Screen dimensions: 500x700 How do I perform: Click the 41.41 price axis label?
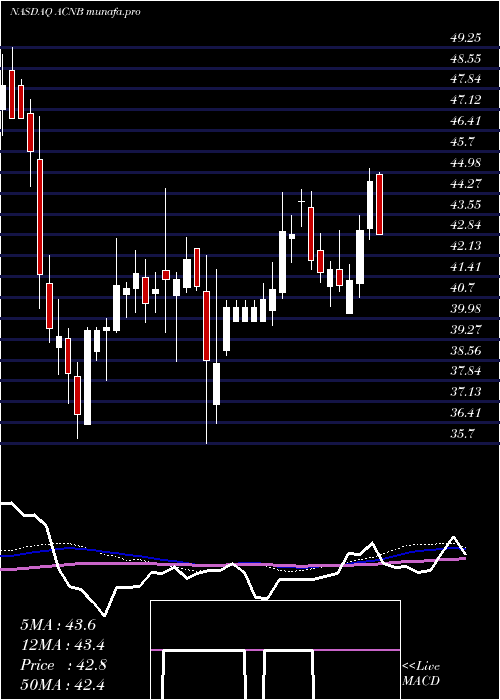click(466, 267)
